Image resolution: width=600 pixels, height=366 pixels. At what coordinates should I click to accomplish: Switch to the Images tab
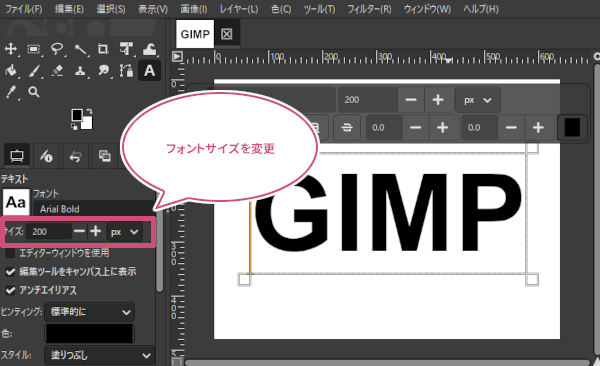[x=104, y=156]
